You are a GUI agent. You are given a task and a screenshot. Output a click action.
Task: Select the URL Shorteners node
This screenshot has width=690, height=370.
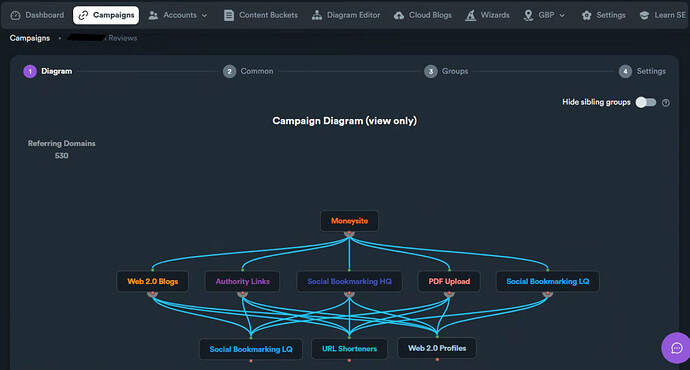pos(349,349)
